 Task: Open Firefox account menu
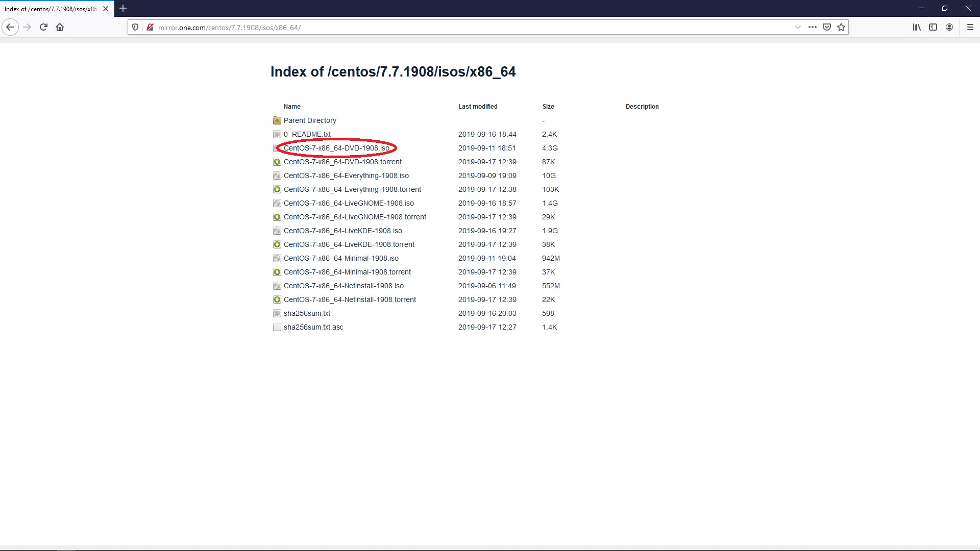[x=949, y=27]
